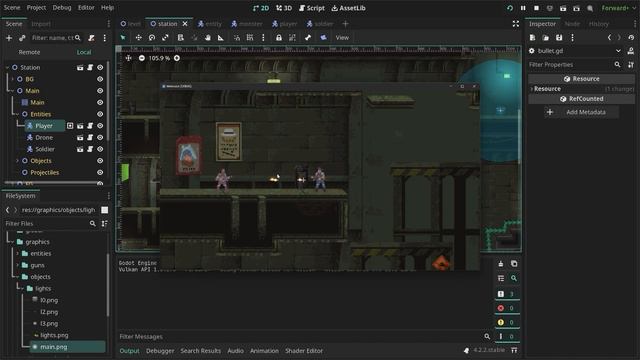Select lights.png file in FileSystem

54,335
